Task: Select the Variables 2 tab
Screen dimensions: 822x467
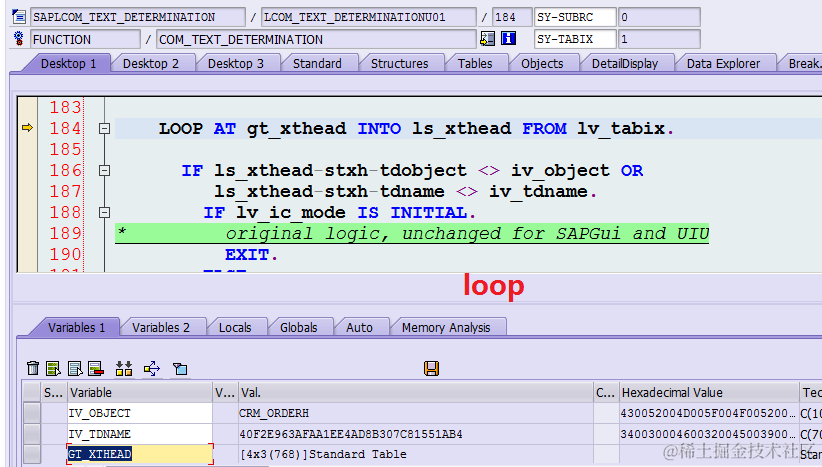Action: click(x=161, y=328)
